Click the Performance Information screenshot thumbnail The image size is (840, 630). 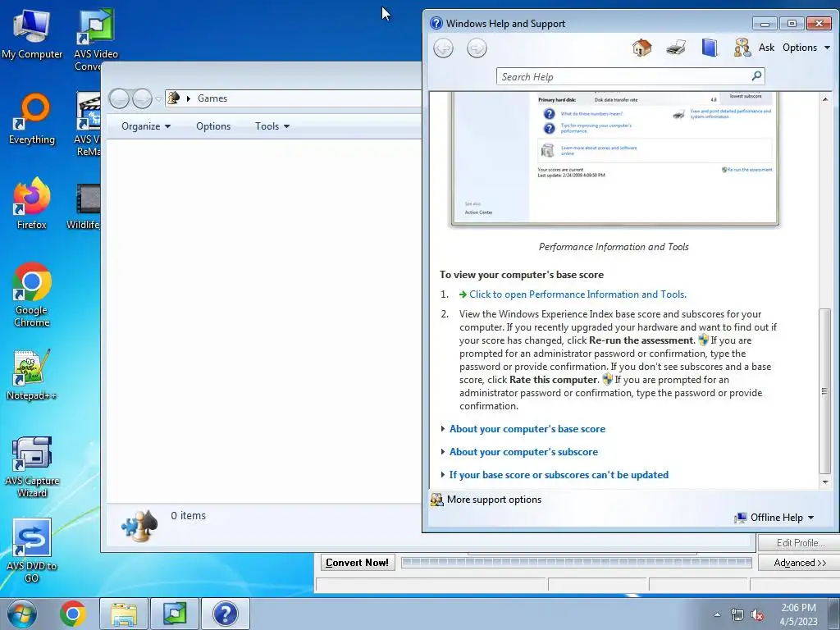pyautogui.click(x=614, y=158)
